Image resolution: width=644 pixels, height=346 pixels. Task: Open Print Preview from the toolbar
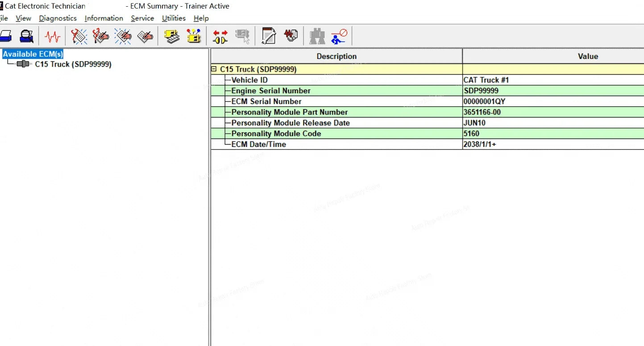click(x=25, y=36)
